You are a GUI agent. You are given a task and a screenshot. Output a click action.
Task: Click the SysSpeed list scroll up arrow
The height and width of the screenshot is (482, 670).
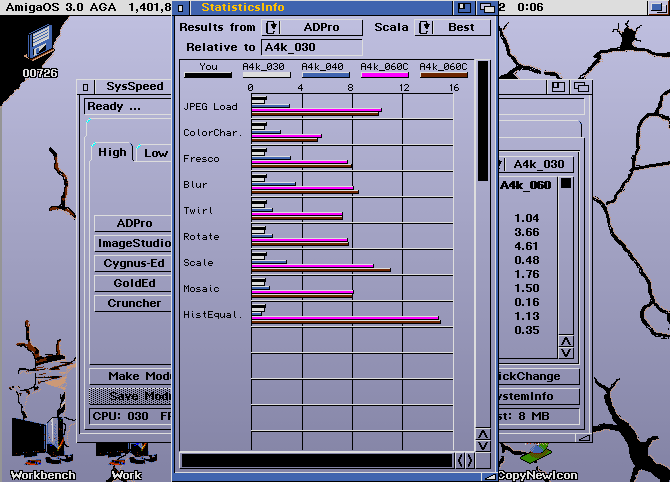[x=566, y=341]
